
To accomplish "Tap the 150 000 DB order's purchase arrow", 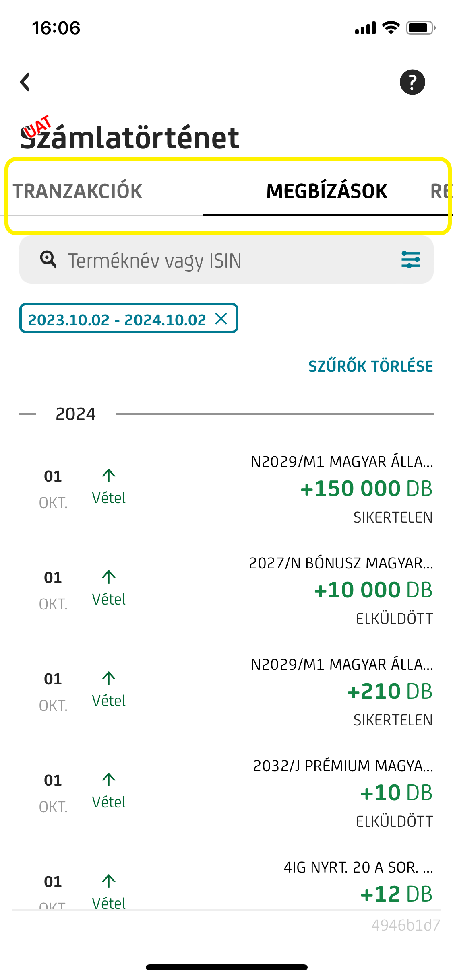I will (109, 476).
